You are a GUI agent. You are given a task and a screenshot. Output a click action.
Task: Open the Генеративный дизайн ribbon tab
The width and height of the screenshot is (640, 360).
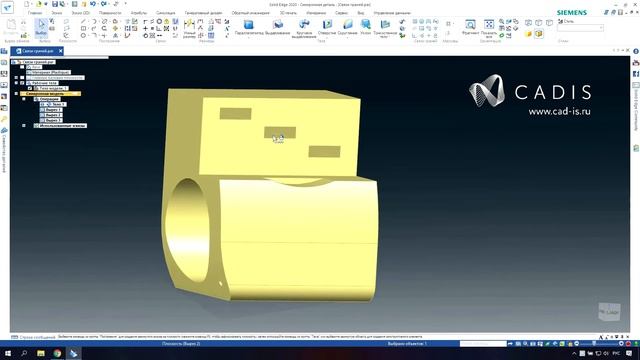[x=203, y=13]
